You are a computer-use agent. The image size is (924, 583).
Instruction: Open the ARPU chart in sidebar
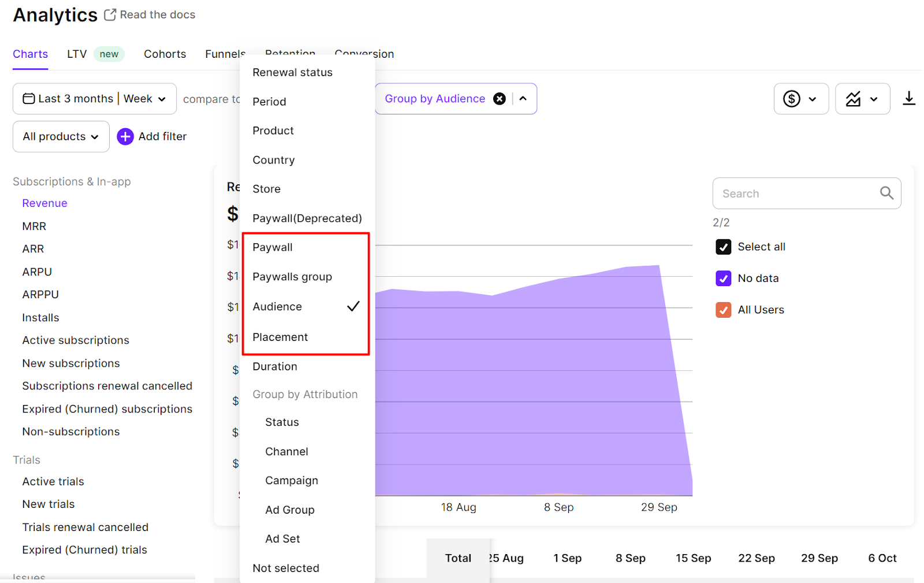pyautogui.click(x=37, y=272)
